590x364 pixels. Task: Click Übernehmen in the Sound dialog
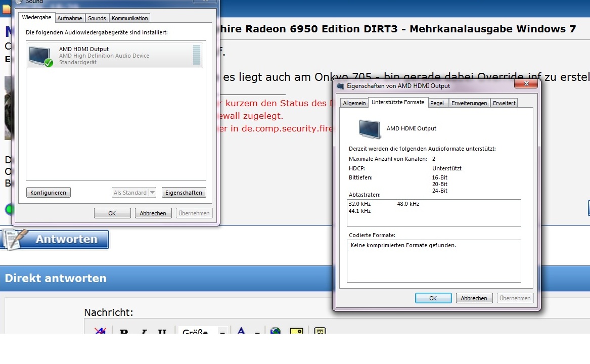point(194,213)
